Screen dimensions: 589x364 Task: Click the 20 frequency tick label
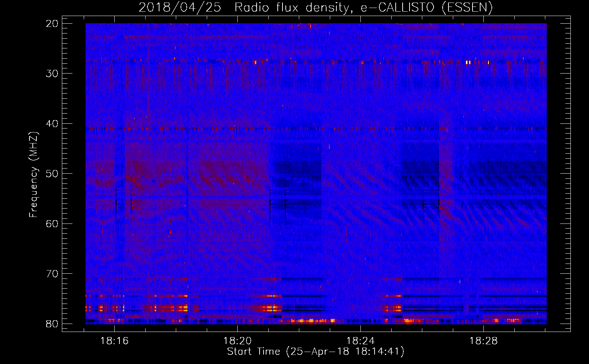point(52,24)
